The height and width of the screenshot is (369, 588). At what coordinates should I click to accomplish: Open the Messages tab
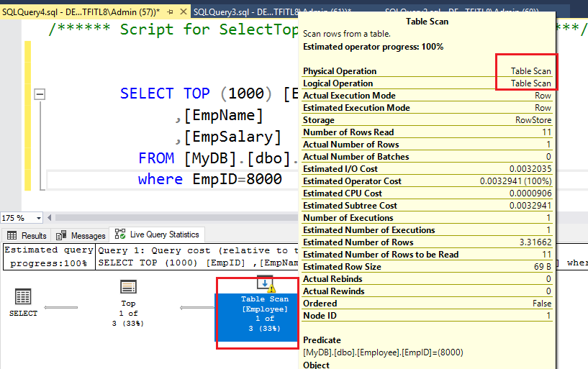coord(81,236)
